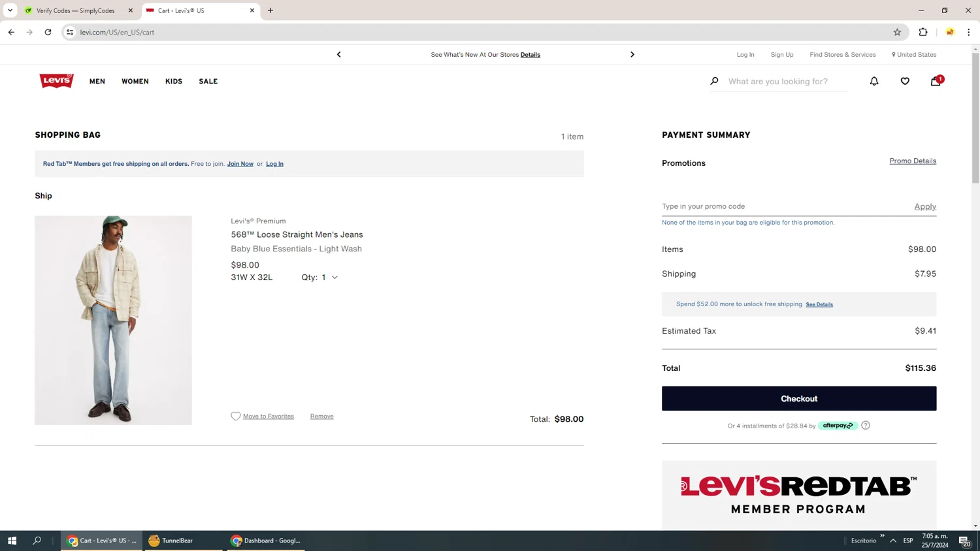Open the search magnifier icon
Image resolution: width=980 pixels, height=551 pixels.
(x=714, y=81)
